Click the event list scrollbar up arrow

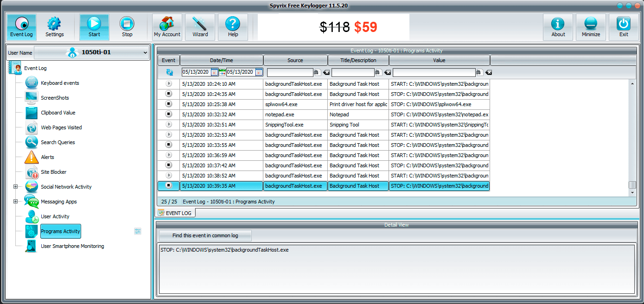pos(632,83)
